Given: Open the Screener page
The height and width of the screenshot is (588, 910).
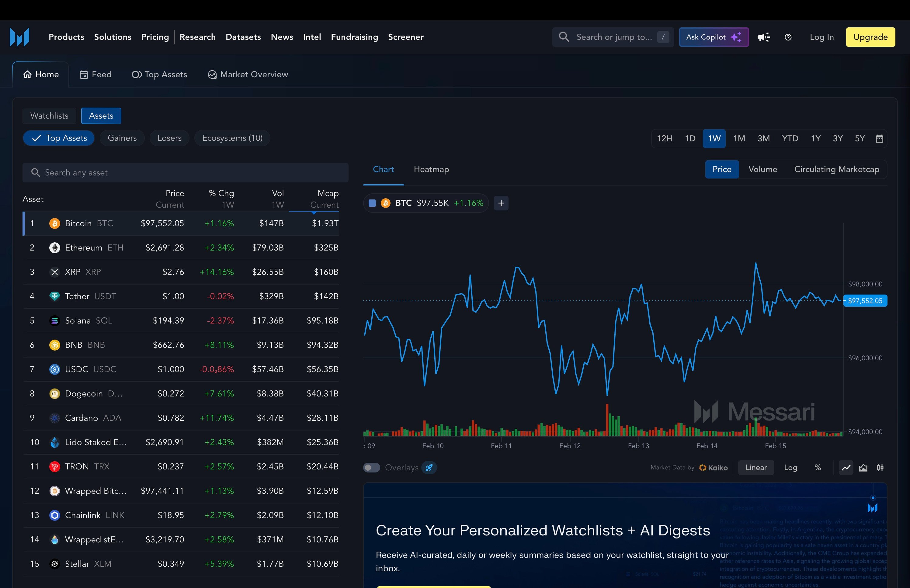Looking at the screenshot, I should [x=405, y=37].
